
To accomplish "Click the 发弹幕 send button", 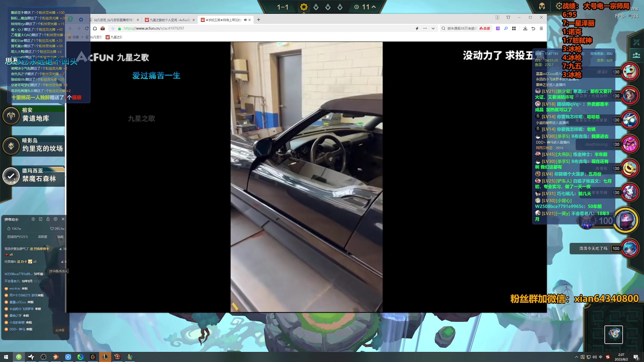I will pyautogui.click(x=60, y=330).
